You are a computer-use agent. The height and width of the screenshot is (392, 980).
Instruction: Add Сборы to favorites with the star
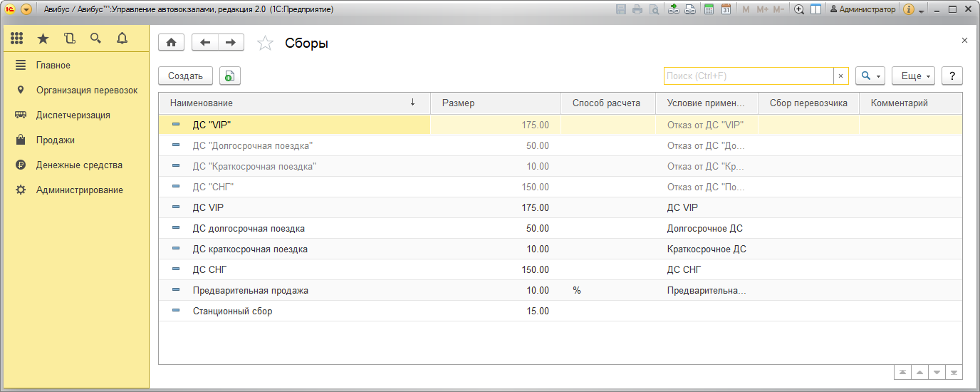(265, 43)
